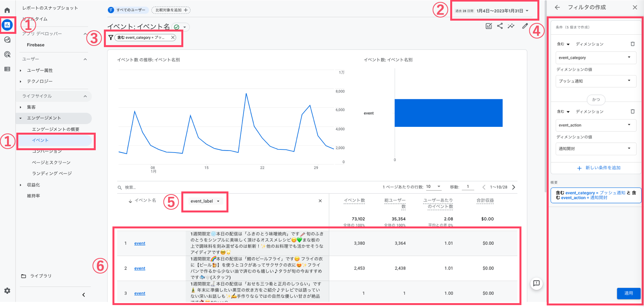Collapse the アプリ デベロッパー section

point(85,34)
